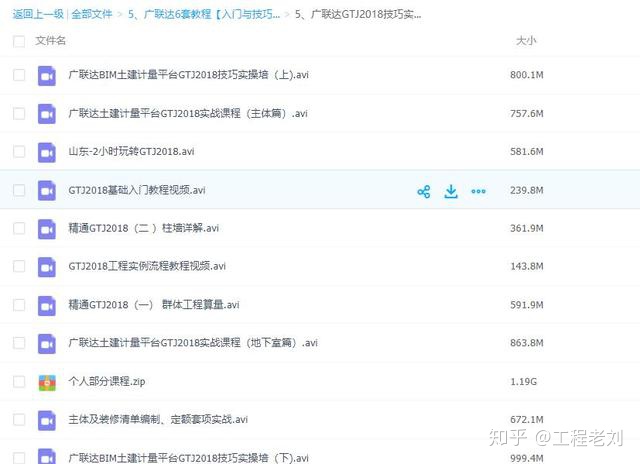640x464 pixels.
Task: Open archive 个人部分课程.zip
Action: coord(107,382)
